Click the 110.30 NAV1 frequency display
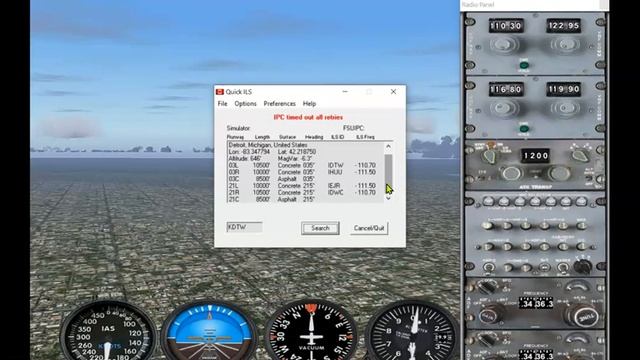This screenshot has height=360, width=640. tap(506, 26)
